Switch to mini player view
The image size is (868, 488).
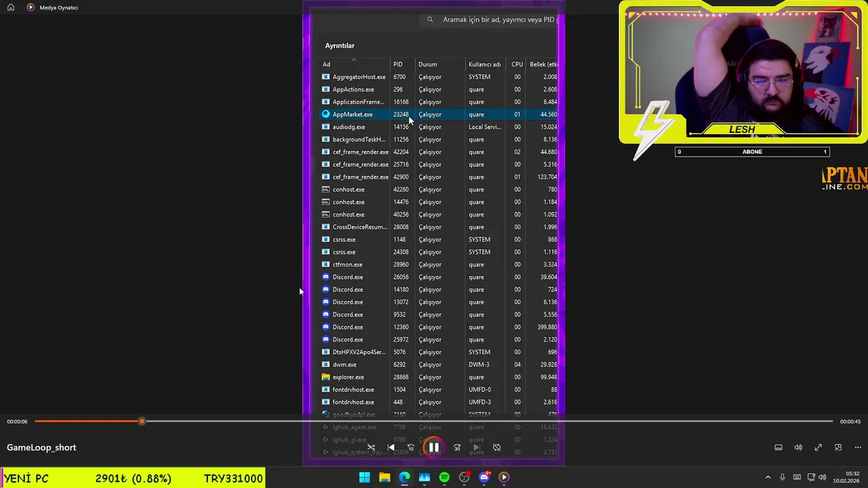tap(838, 447)
